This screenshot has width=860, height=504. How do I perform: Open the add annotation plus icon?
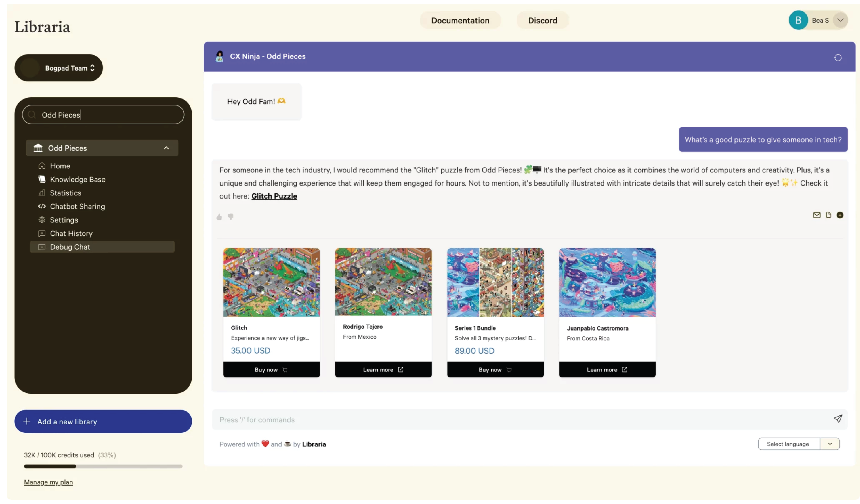coord(840,215)
